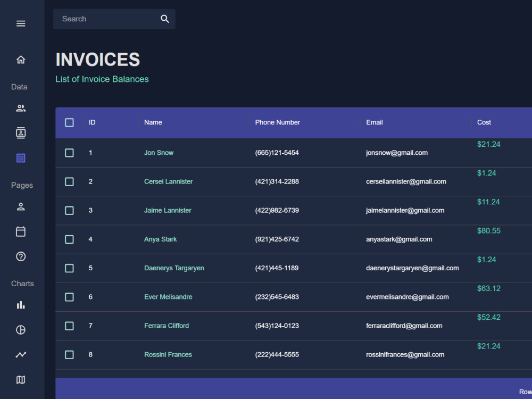Click phone number (543)124-0123
532x399 pixels.
tap(277, 326)
